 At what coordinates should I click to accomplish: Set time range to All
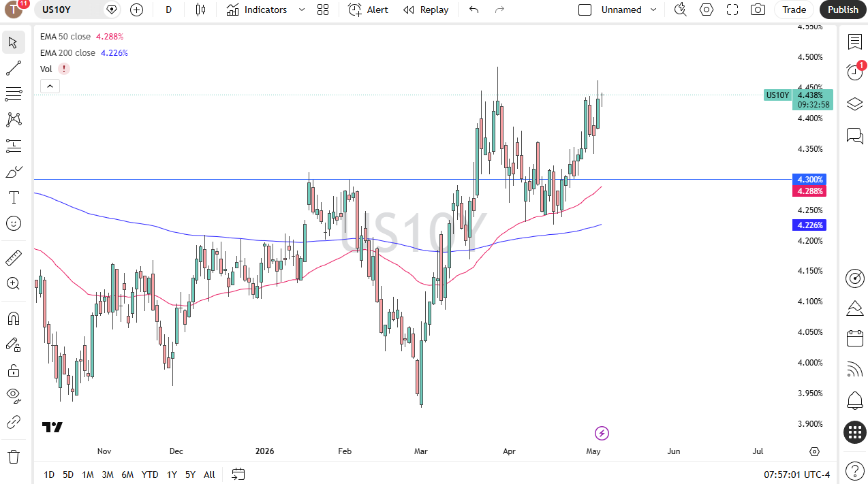209,474
